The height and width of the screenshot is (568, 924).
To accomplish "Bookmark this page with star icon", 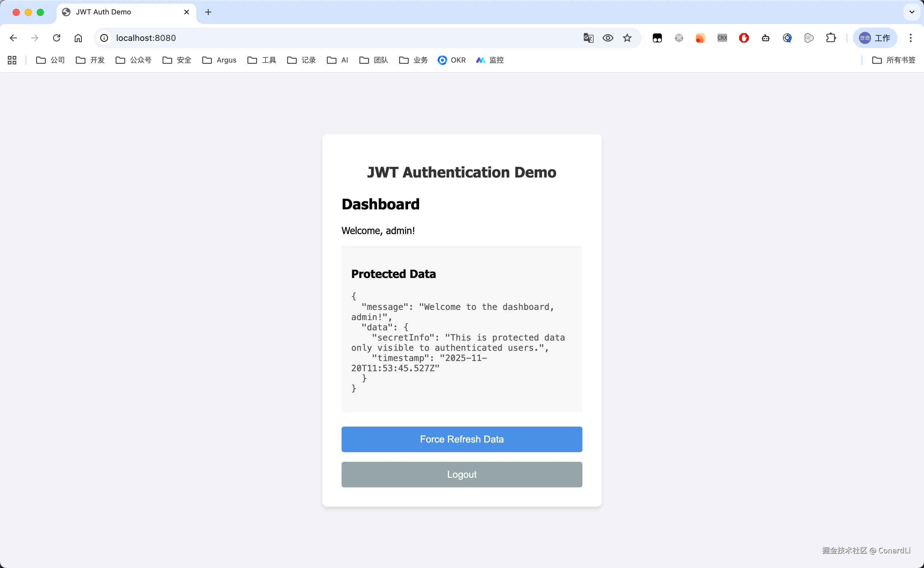I will (x=627, y=38).
